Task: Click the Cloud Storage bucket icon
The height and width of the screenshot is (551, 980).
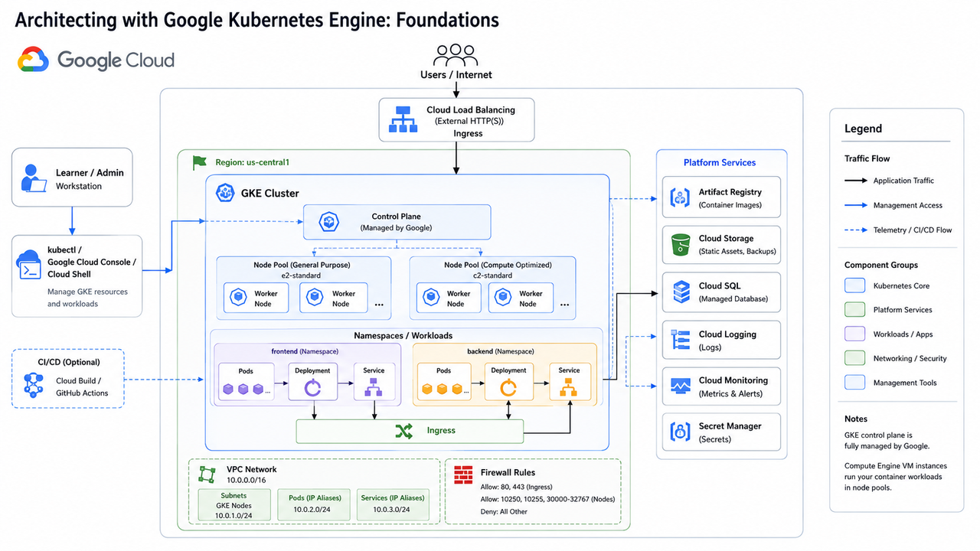Action: click(681, 245)
